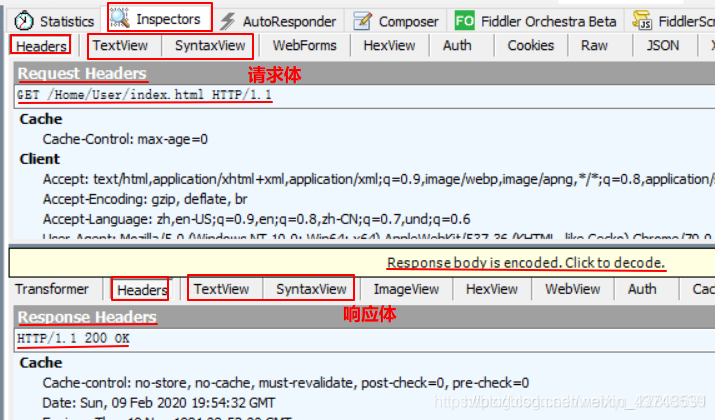
Task: Select the Accept-Encoding: gzip, deflate, br row
Action: tap(145, 199)
